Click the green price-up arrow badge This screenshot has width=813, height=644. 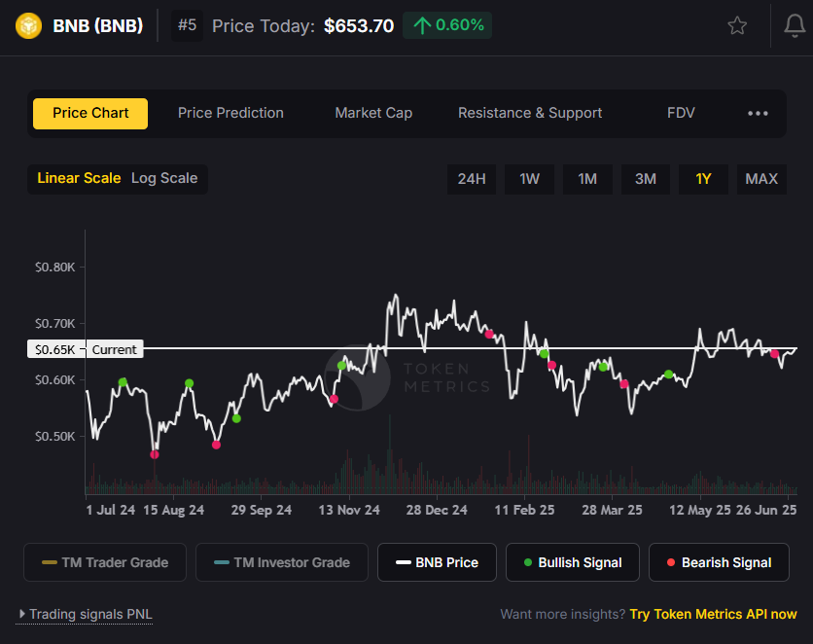click(447, 25)
